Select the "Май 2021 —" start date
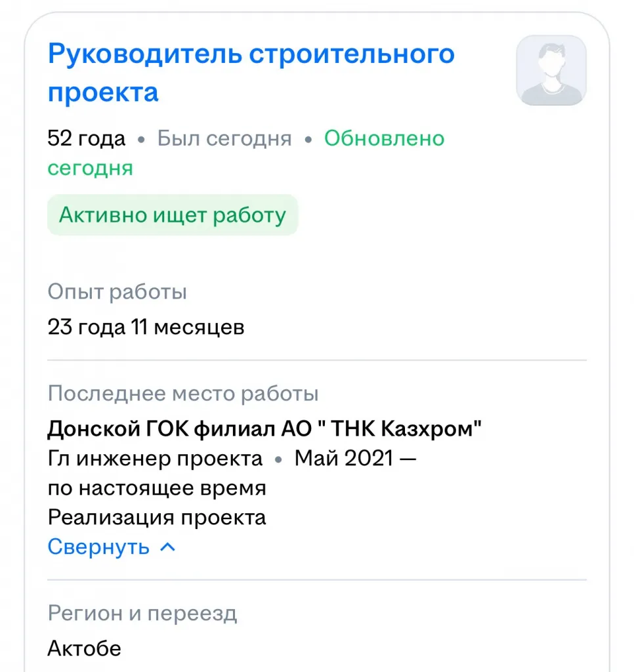 pos(355,458)
